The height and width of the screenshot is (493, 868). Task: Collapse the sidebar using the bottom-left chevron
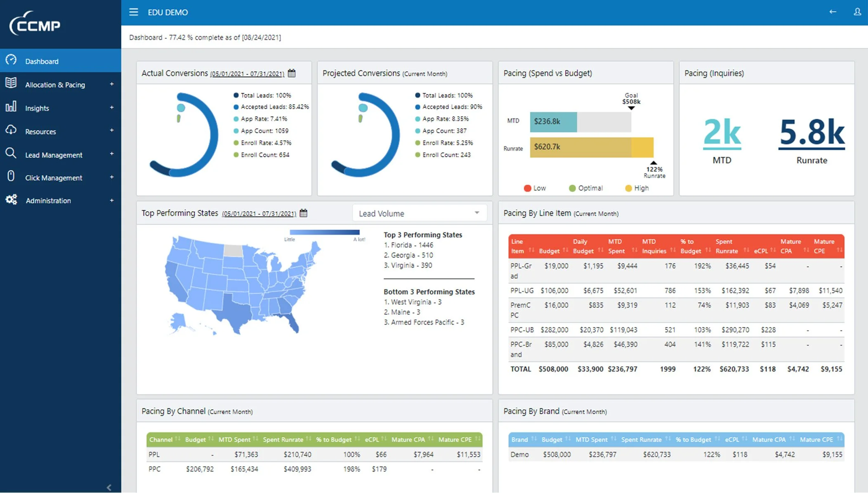[x=109, y=487]
